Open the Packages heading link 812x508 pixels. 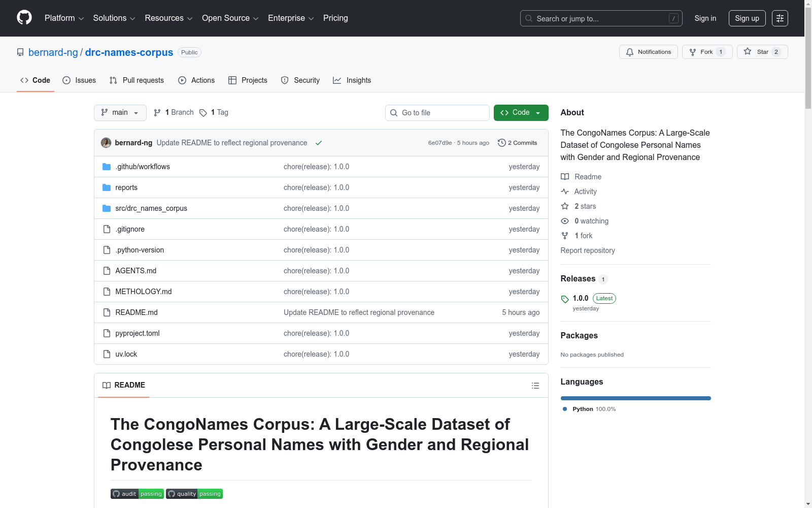coord(579,335)
